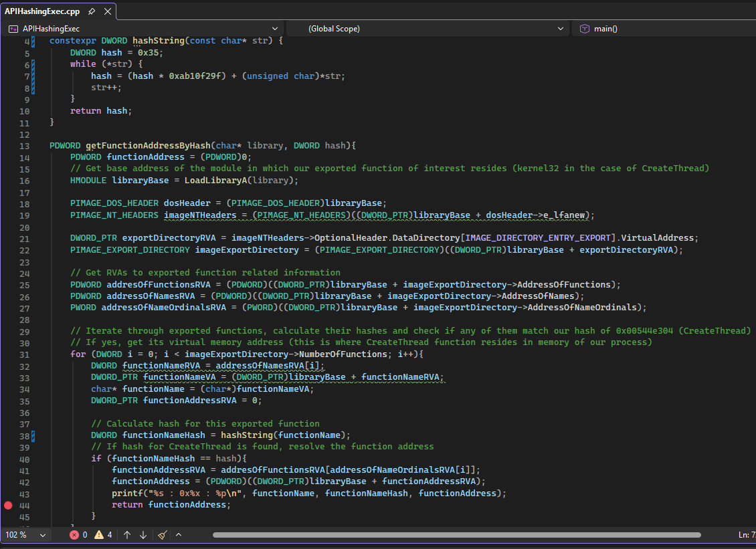
Task: Go to next issue with down arrow
Action: 143,534
